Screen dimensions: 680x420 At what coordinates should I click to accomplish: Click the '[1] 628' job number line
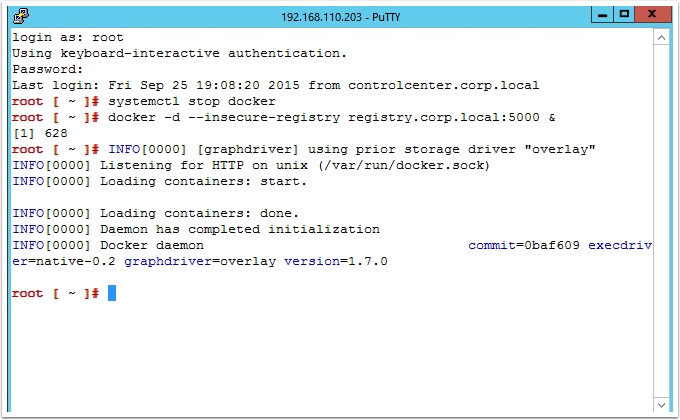[40, 133]
